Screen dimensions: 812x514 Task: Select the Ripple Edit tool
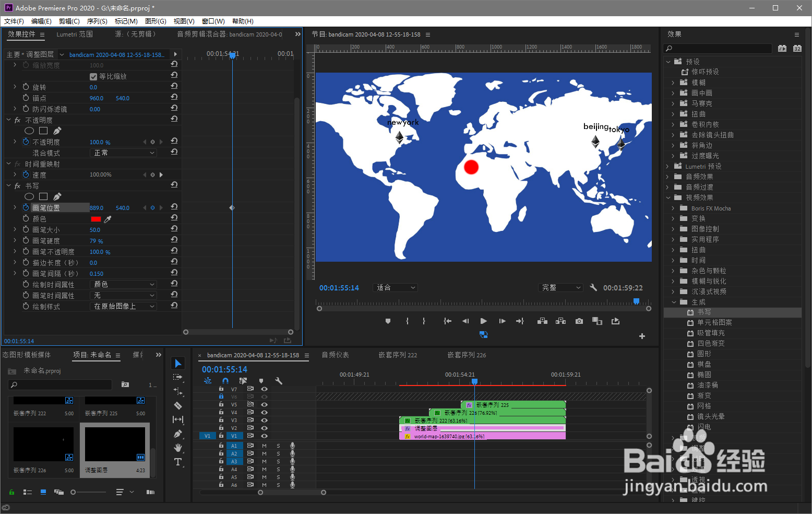coord(178,391)
